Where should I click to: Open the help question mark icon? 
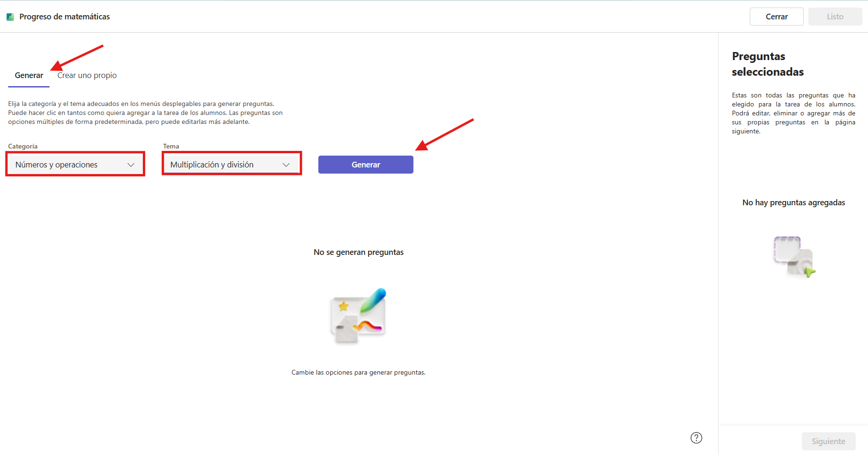point(696,438)
